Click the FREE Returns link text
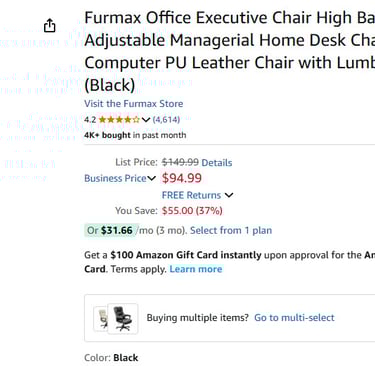The image size is (375, 366). tap(191, 195)
